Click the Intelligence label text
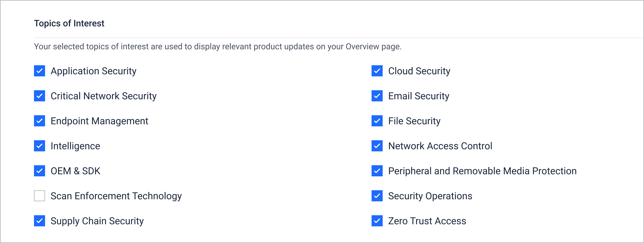Image resolution: width=644 pixels, height=243 pixels. (x=75, y=146)
